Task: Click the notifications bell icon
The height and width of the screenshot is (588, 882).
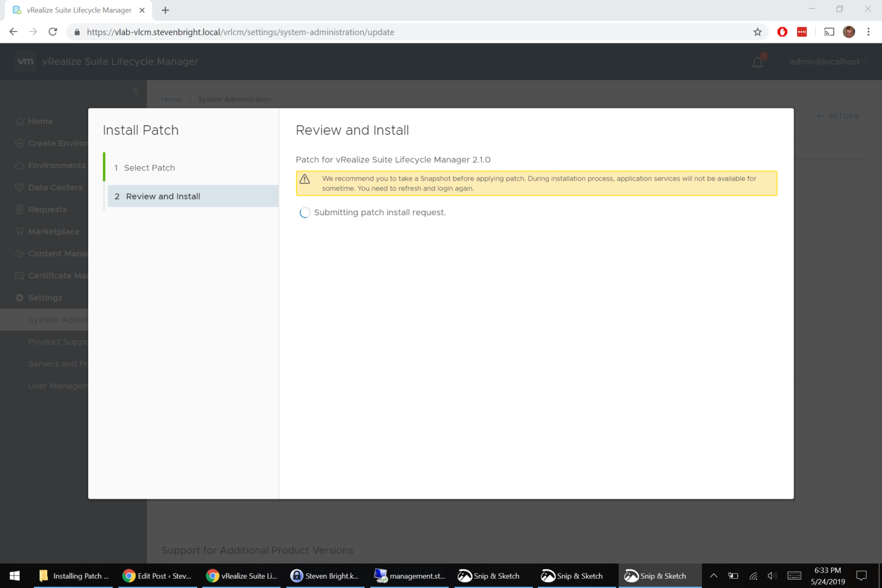Action: 757,63
